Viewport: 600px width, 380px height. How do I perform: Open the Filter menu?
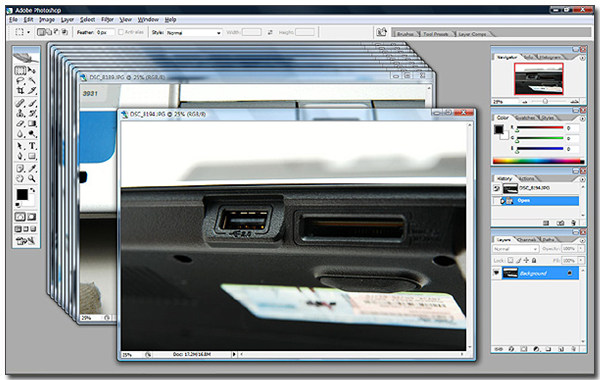(107, 20)
